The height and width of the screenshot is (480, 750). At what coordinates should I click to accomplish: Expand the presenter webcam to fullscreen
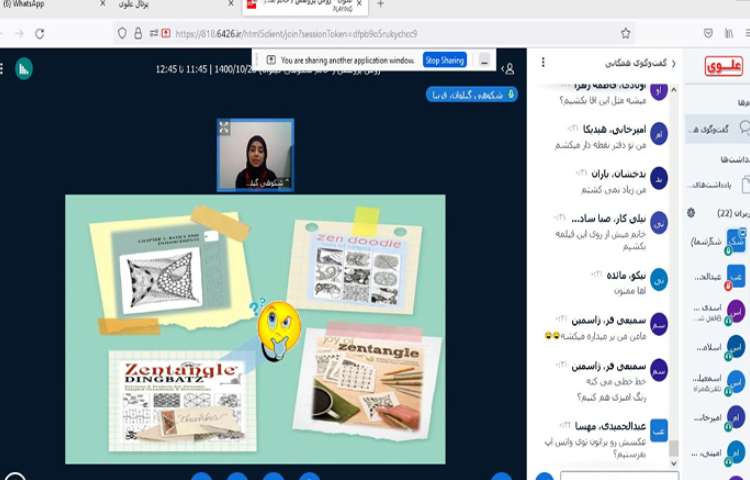point(224,127)
